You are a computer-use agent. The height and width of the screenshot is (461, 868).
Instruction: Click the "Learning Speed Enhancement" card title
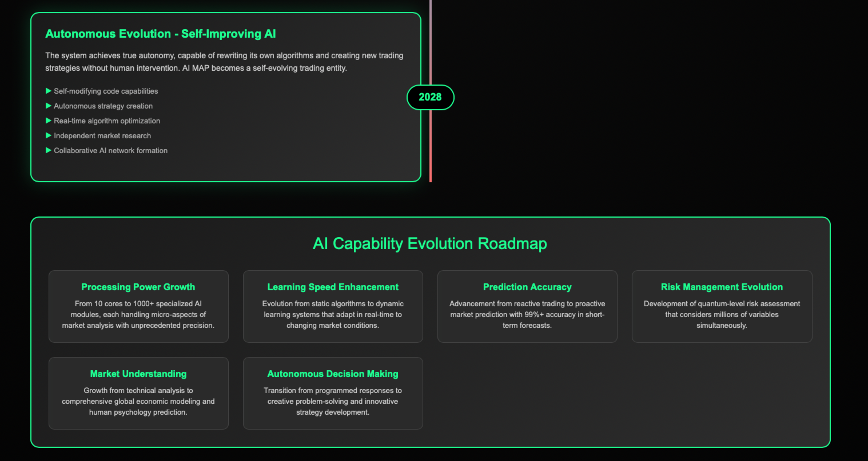click(x=333, y=287)
